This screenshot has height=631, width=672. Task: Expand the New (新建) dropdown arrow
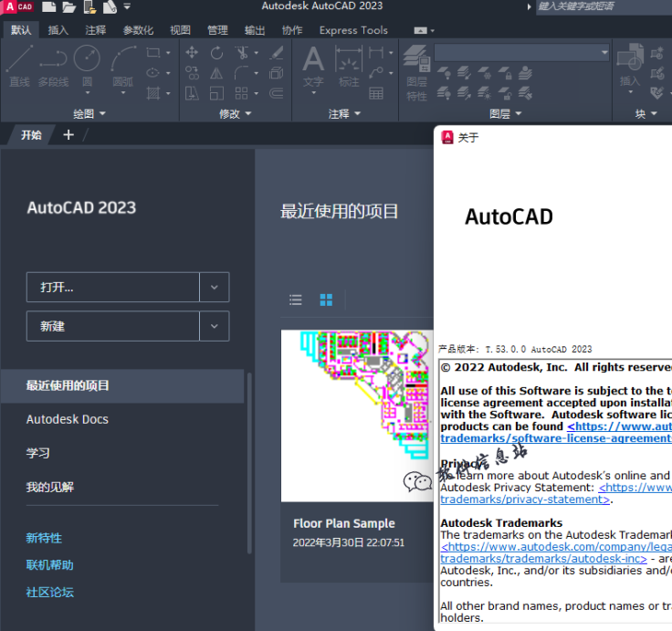click(x=215, y=326)
